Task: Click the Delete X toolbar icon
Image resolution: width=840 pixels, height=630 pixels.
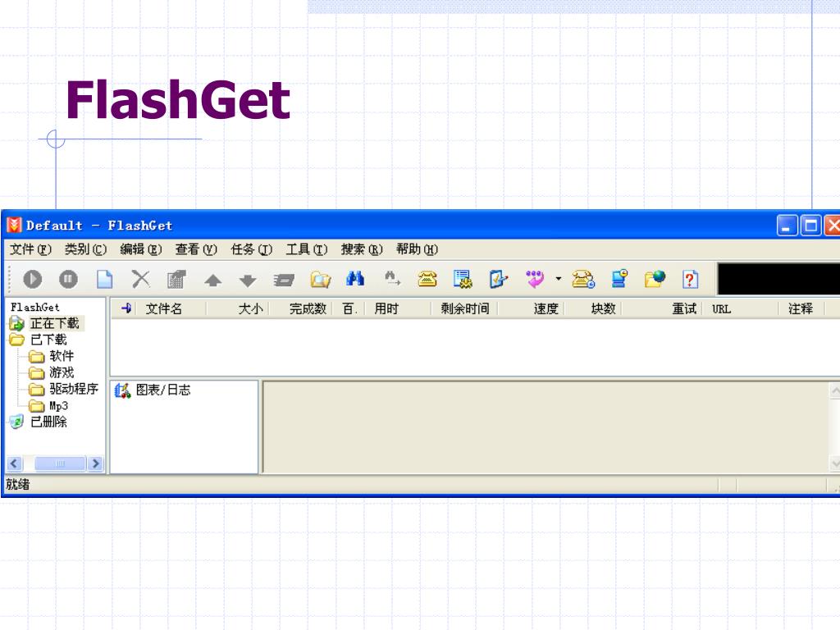Action: (x=141, y=279)
